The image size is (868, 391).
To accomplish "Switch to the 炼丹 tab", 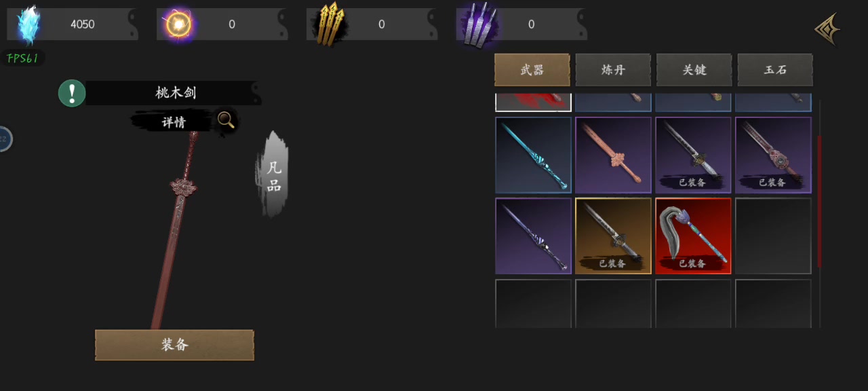I will tap(613, 70).
